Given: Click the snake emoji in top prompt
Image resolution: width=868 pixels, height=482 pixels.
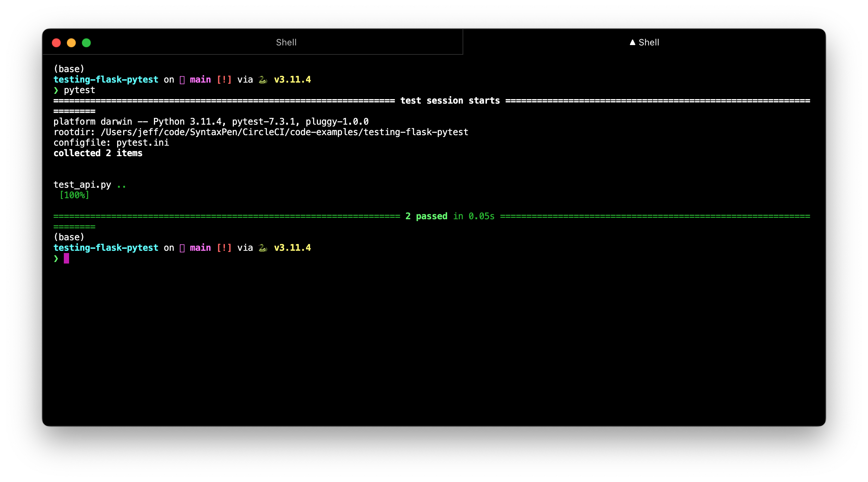Looking at the screenshot, I should [263, 80].
